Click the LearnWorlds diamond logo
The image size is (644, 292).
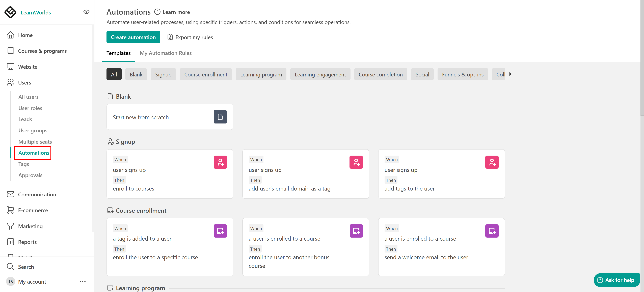[x=11, y=12]
